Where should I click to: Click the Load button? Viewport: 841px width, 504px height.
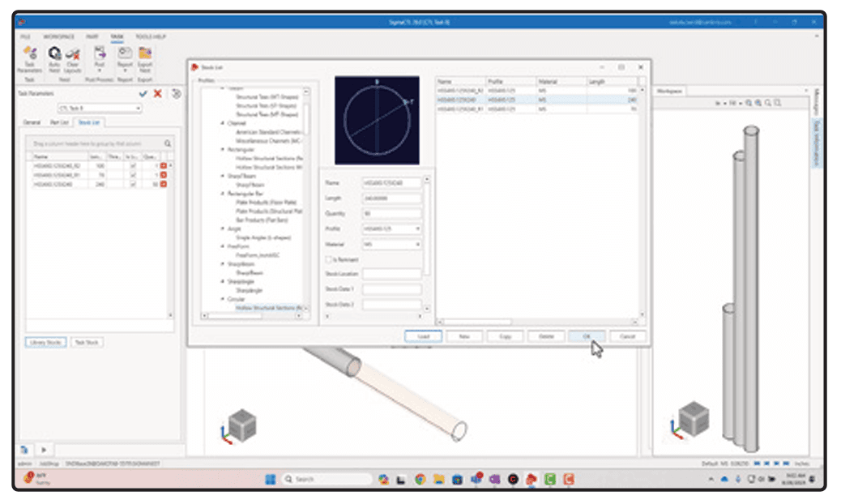pyautogui.click(x=423, y=336)
